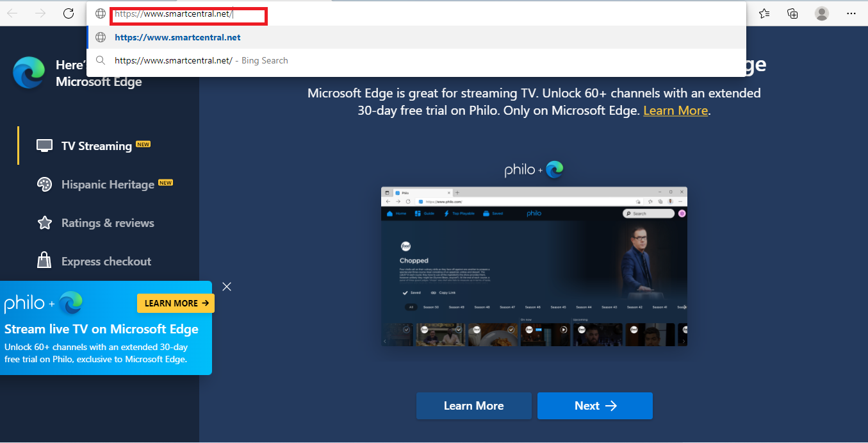
Task: Click the globe icon in the address bar
Action: click(x=100, y=13)
